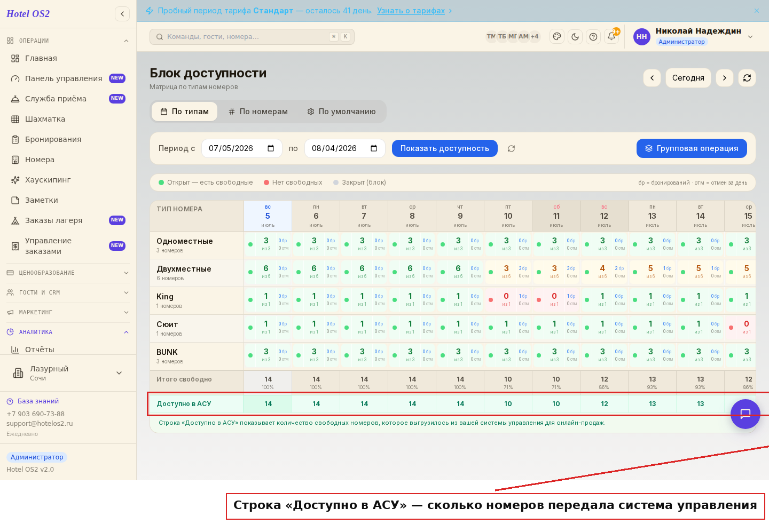The image size is (769, 532).
Task: Follow the Узнать о тарифах link
Action: coord(411,11)
